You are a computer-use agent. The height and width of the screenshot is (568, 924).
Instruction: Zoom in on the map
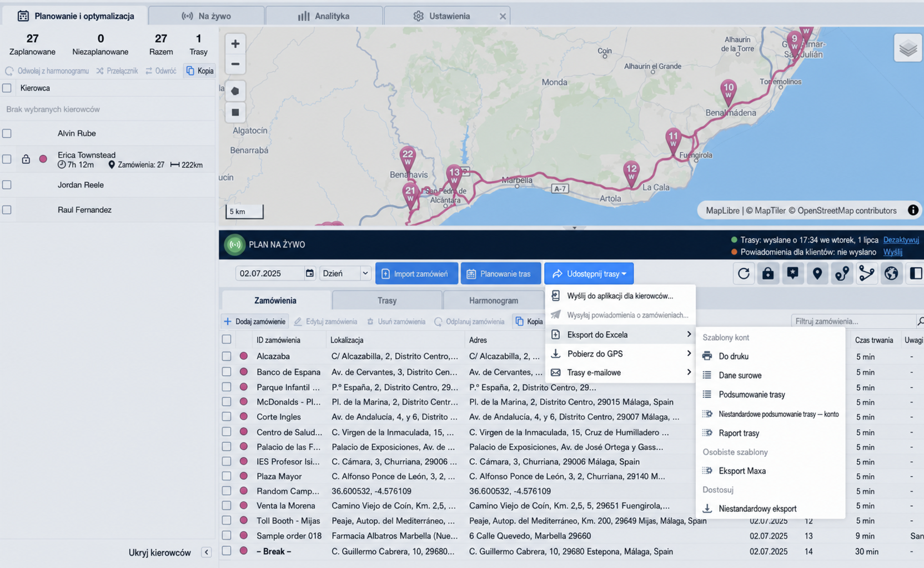point(235,43)
